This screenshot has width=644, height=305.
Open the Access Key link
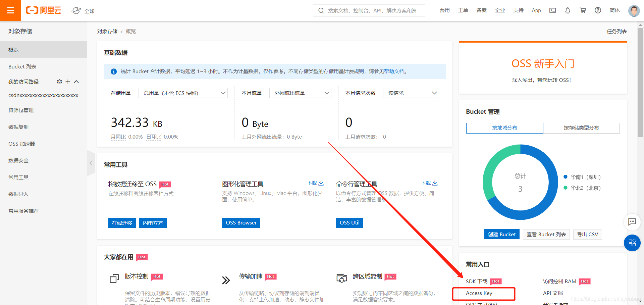click(x=479, y=293)
